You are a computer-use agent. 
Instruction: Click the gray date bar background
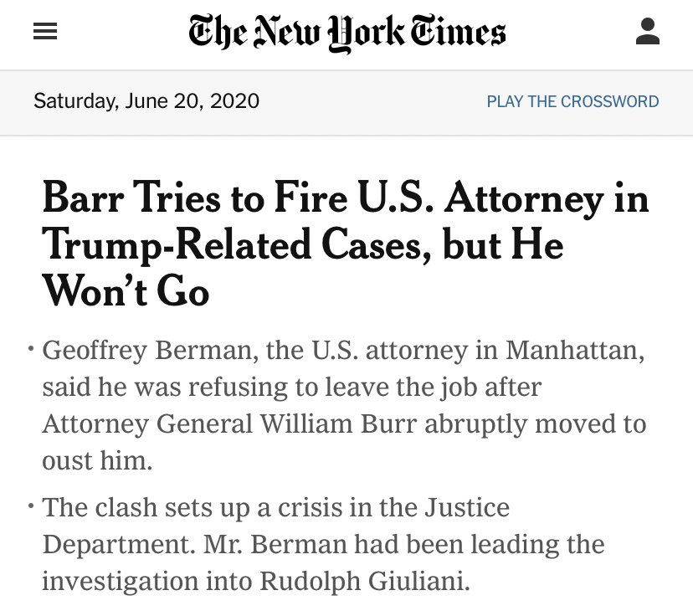[x=346, y=102]
